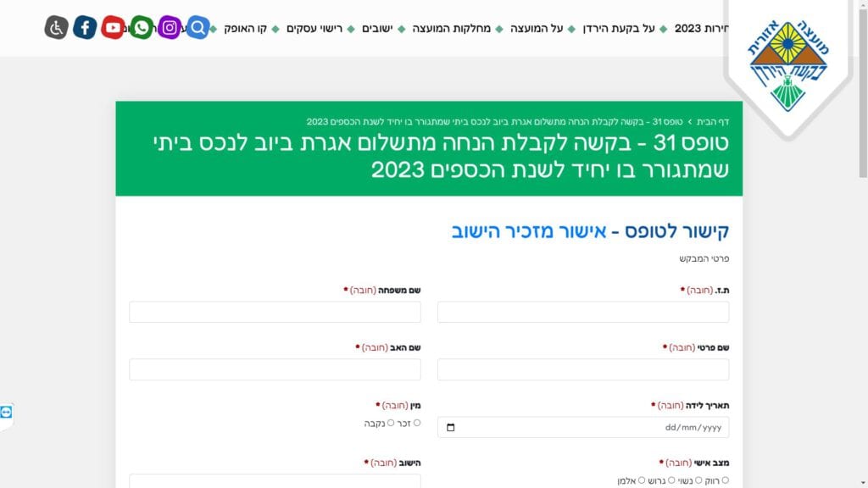
Task: Open the birth date calendar picker
Action: pos(450,427)
